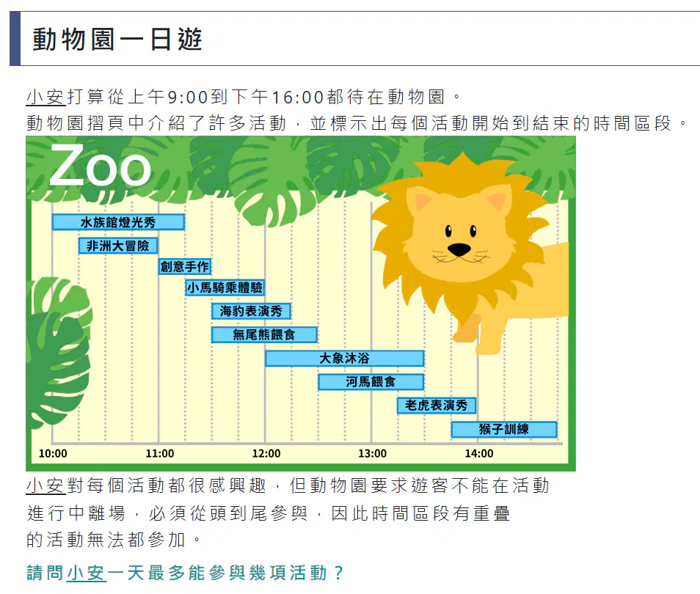
Task: Click the 動物園一日遊 heading
Action: pos(117,40)
